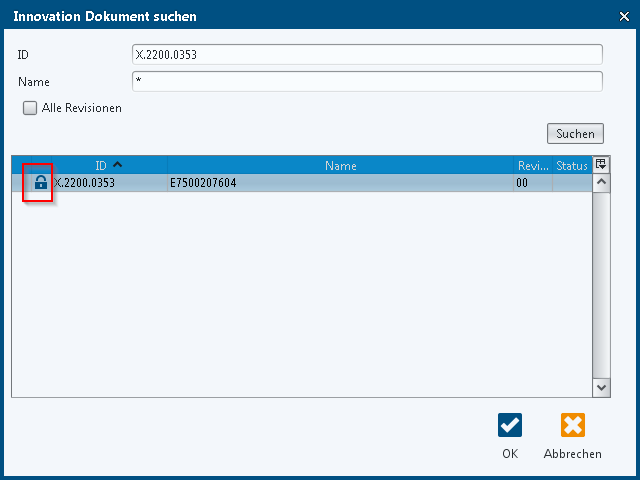Viewport: 640px width, 480px height.
Task: Click the blue OK checkmark icon
Action: tap(510, 425)
